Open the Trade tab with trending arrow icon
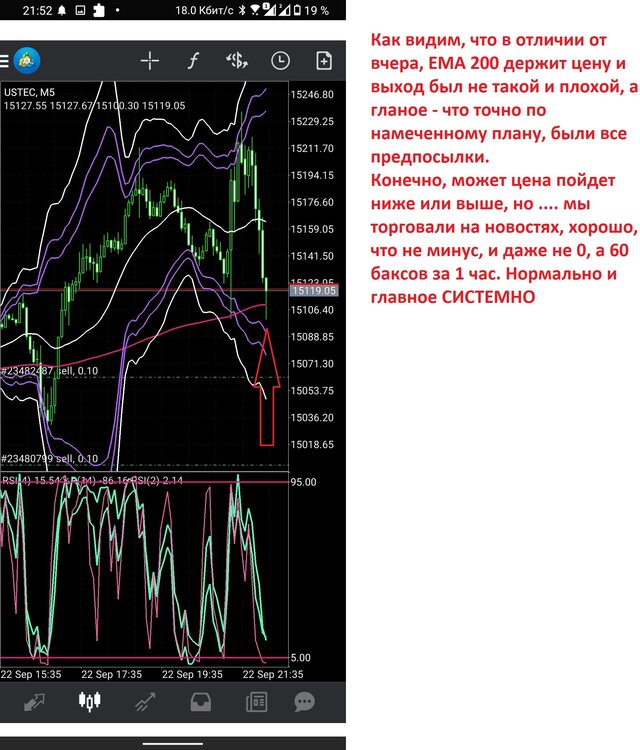 pyautogui.click(x=145, y=702)
